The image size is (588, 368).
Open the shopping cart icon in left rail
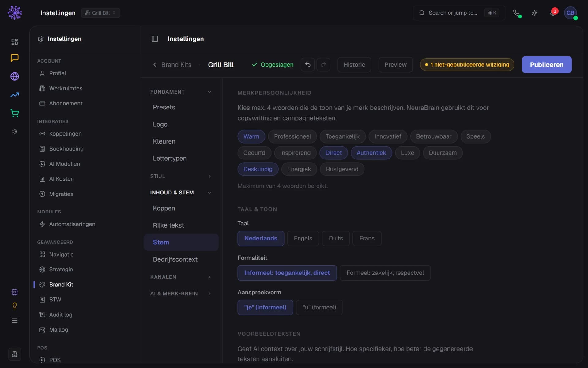[x=15, y=113]
